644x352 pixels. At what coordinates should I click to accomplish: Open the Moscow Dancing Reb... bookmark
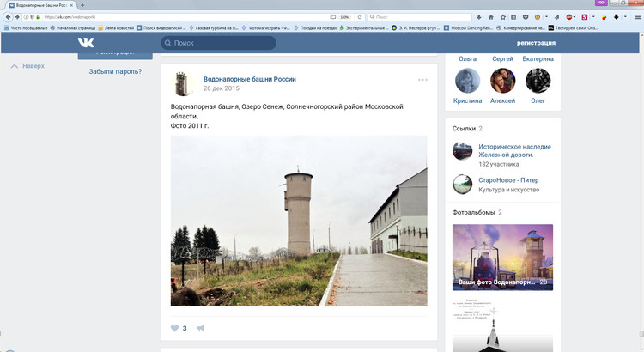click(468, 28)
